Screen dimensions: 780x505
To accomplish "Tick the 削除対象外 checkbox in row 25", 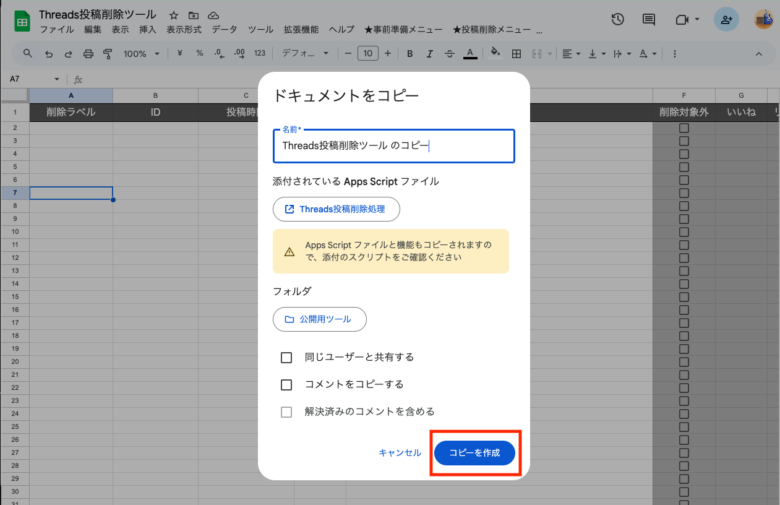I will pyautogui.click(x=684, y=427).
